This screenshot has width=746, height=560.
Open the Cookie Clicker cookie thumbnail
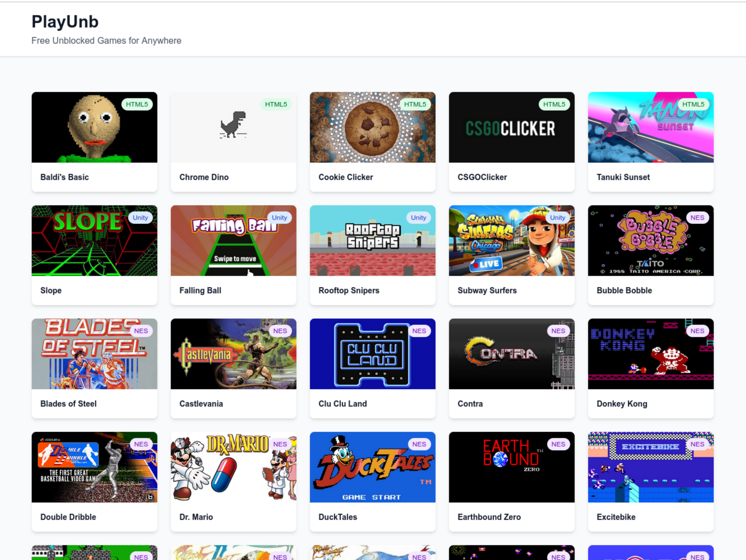(373, 127)
